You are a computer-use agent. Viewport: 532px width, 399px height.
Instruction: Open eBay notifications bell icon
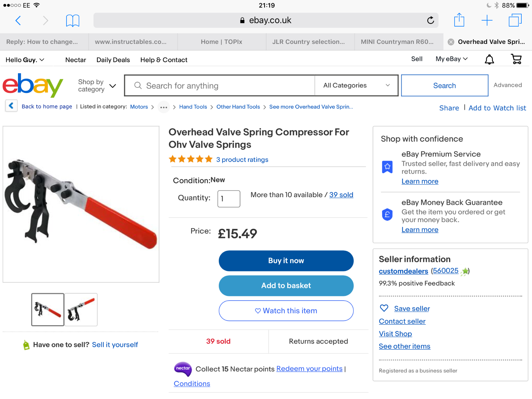pyautogui.click(x=489, y=60)
